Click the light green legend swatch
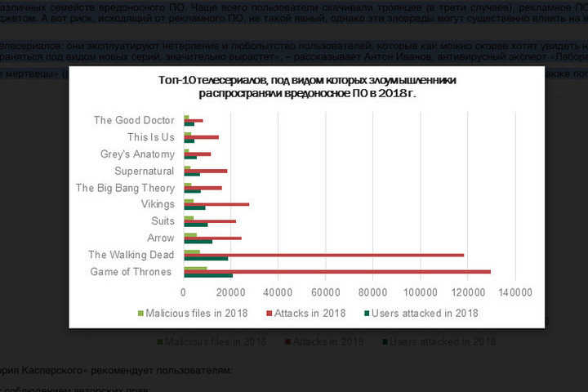 (x=140, y=314)
